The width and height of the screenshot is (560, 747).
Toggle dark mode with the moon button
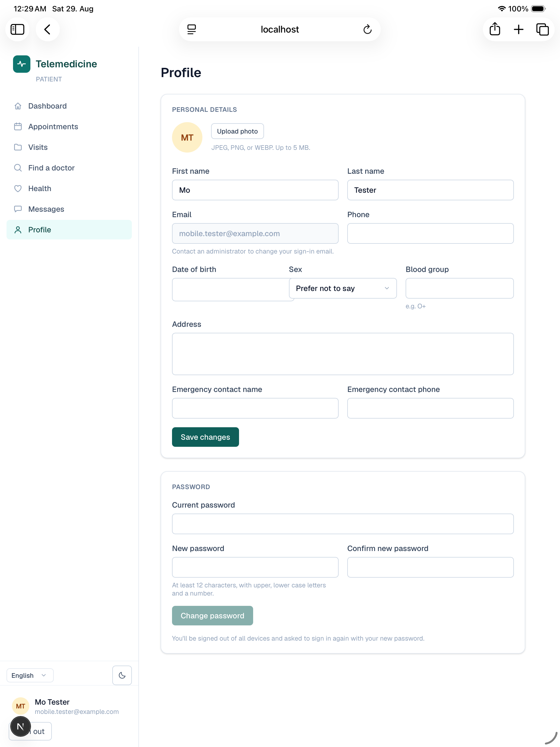pos(122,675)
